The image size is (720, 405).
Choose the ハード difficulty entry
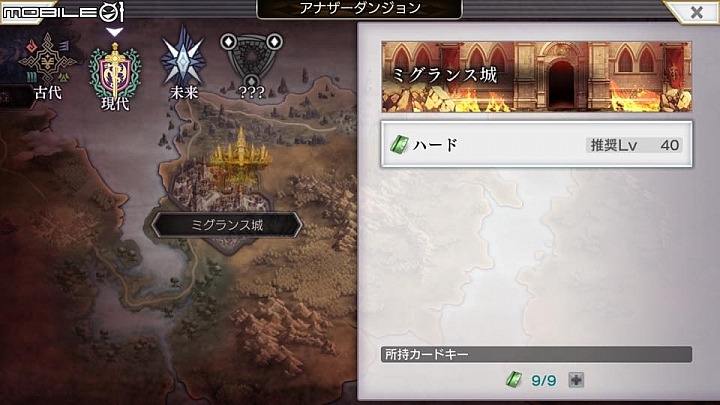536,145
